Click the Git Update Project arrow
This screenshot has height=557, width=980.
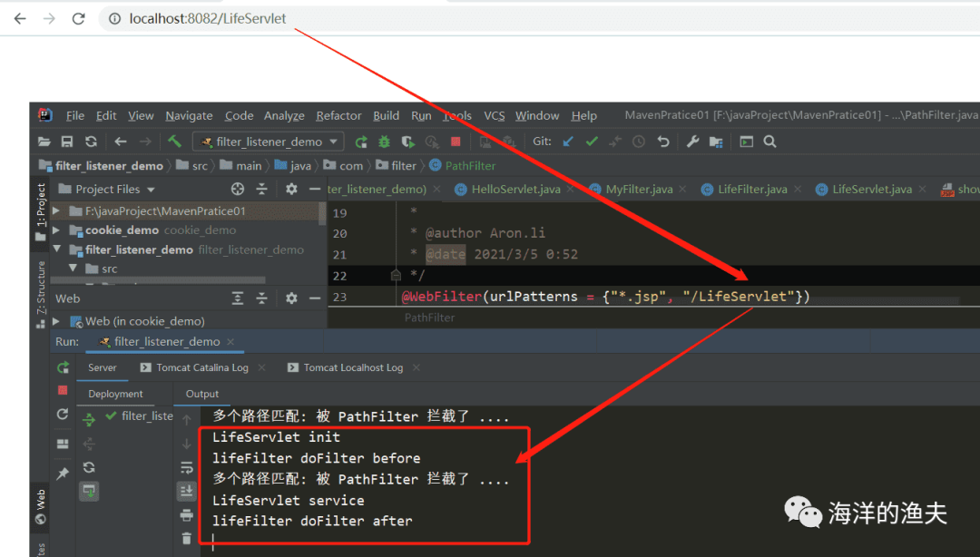point(567,142)
